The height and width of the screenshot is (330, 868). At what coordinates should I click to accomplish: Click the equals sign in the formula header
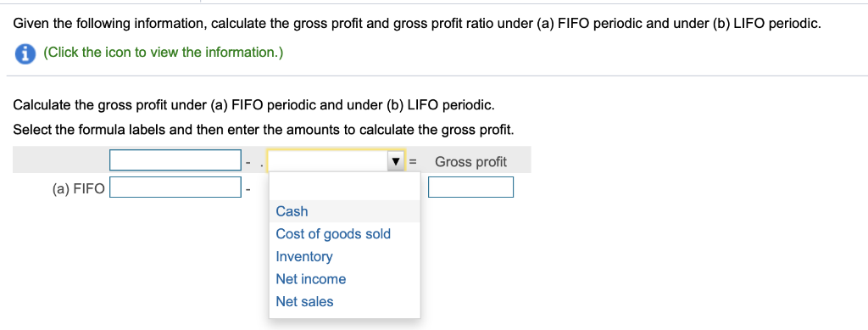[x=412, y=162]
